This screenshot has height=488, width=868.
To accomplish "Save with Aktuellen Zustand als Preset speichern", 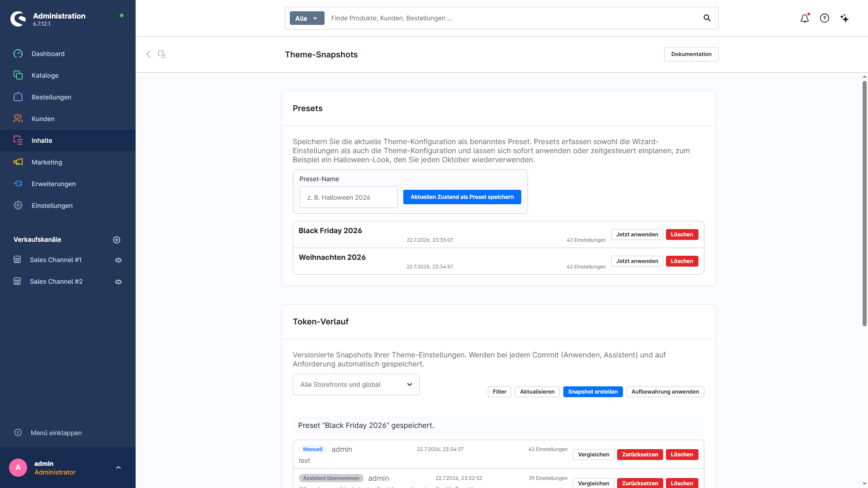I will click(x=462, y=197).
